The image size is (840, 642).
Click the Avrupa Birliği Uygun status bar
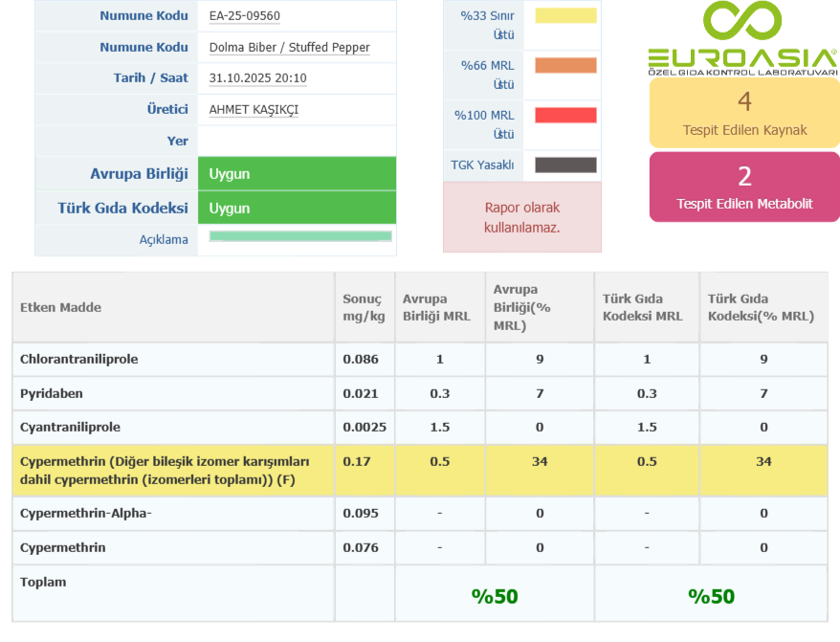pos(297,173)
